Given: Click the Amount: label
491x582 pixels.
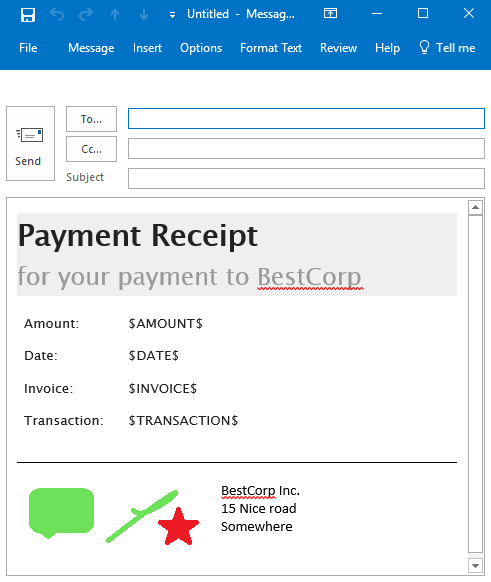Looking at the screenshot, I should 52,324.
